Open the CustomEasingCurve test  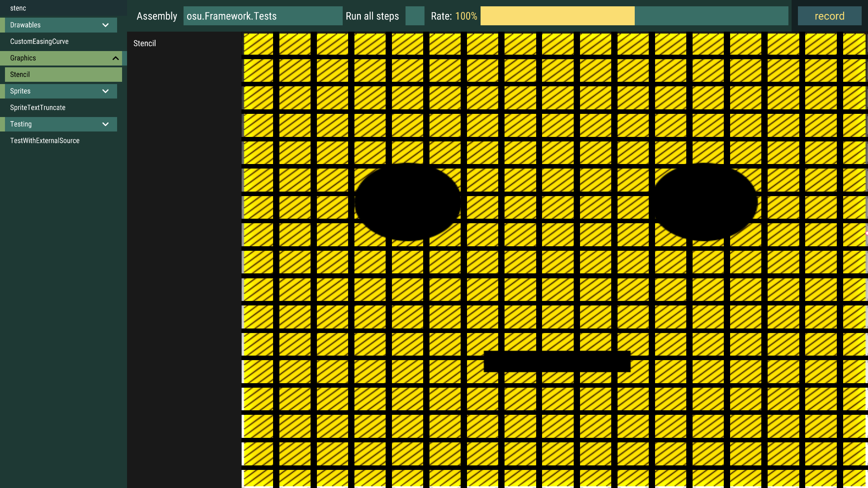39,42
